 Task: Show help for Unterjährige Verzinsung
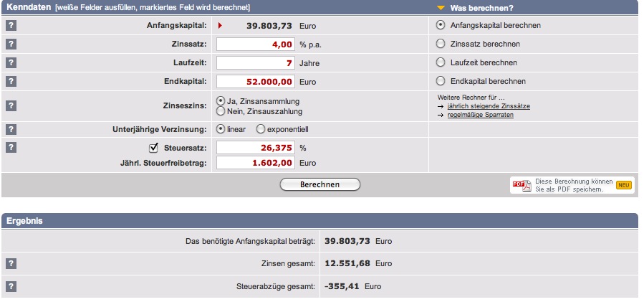tap(11, 129)
